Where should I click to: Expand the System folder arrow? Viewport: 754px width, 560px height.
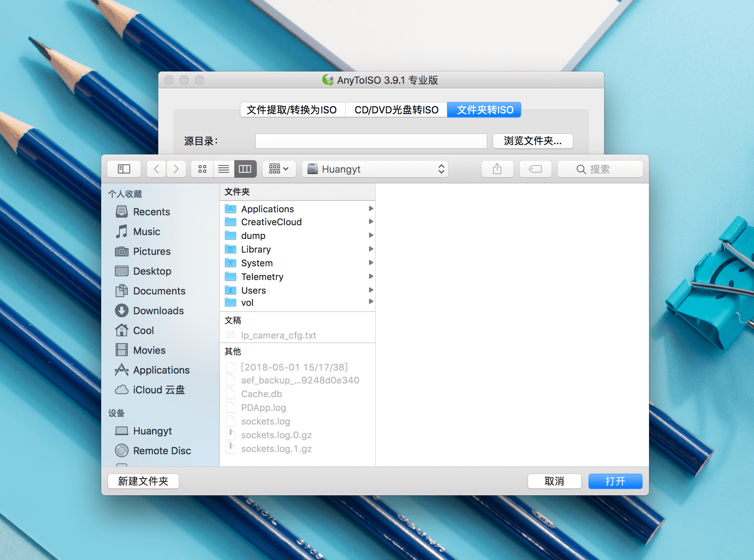371,262
